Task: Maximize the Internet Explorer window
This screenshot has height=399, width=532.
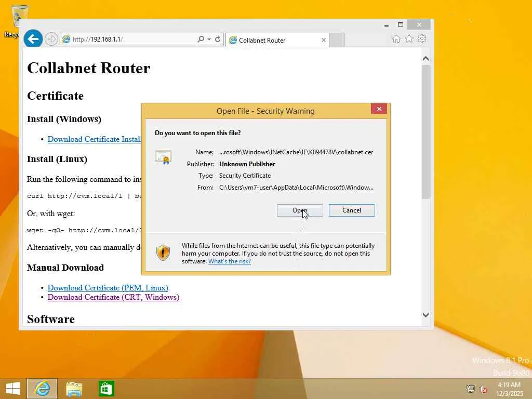Action: (x=401, y=25)
